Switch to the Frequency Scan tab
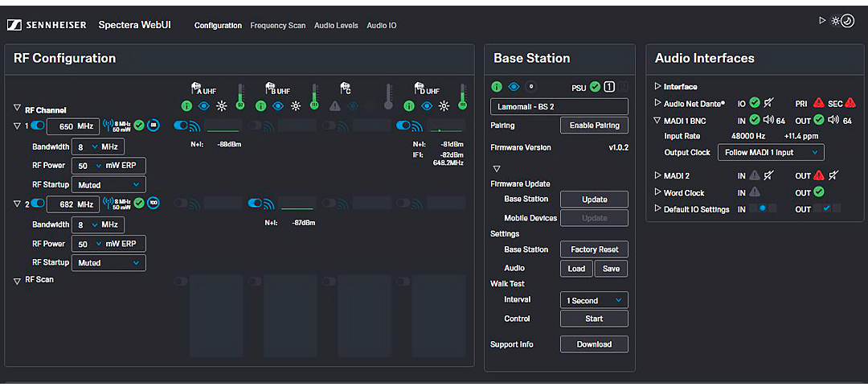Viewport: 868px width, 391px height. coord(277,26)
